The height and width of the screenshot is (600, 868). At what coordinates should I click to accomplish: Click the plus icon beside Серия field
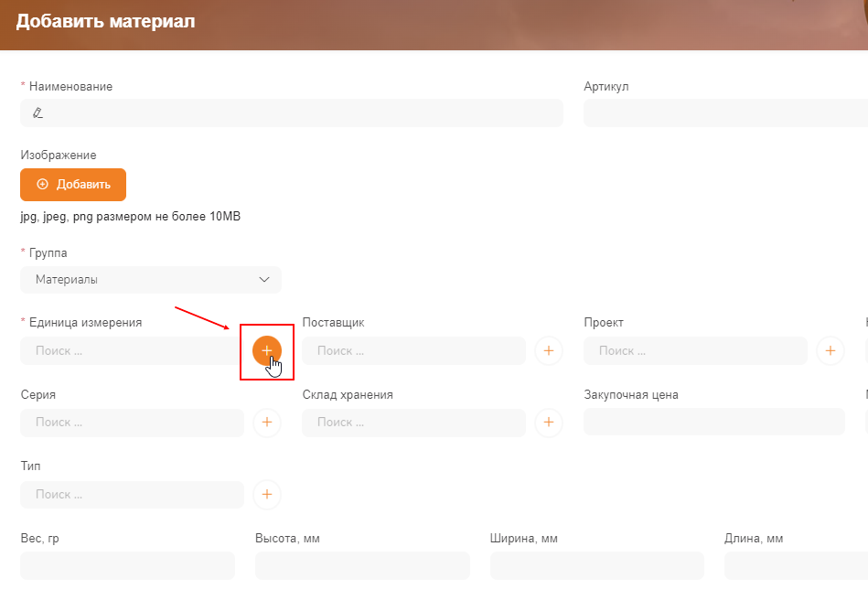pos(267,423)
